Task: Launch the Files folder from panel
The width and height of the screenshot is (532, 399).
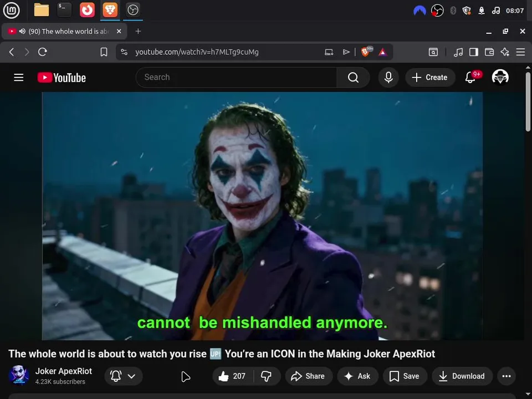Action: tap(42, 10)
